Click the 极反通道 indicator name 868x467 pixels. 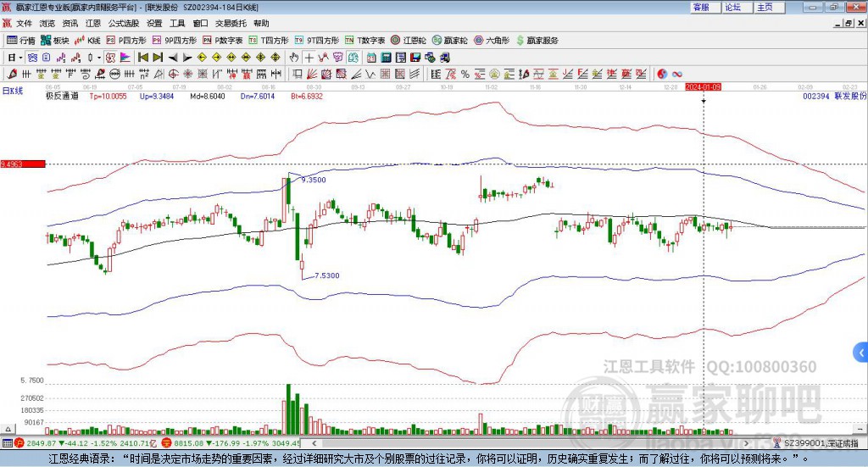[x=62, y=97]
